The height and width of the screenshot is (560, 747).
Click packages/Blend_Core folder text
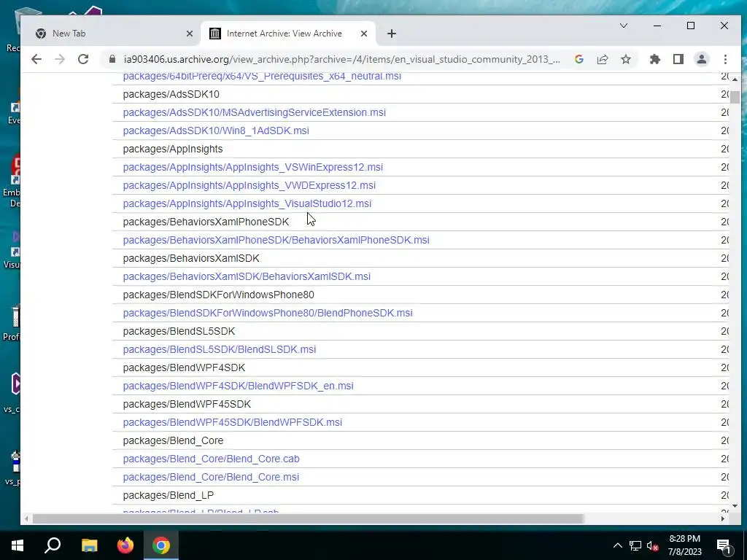point(173,440)
